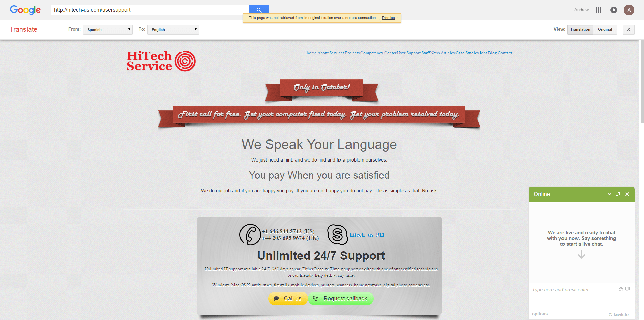Open the Jobs page from the navigation
Screen dimensions: 644x320
coord(483,53)
